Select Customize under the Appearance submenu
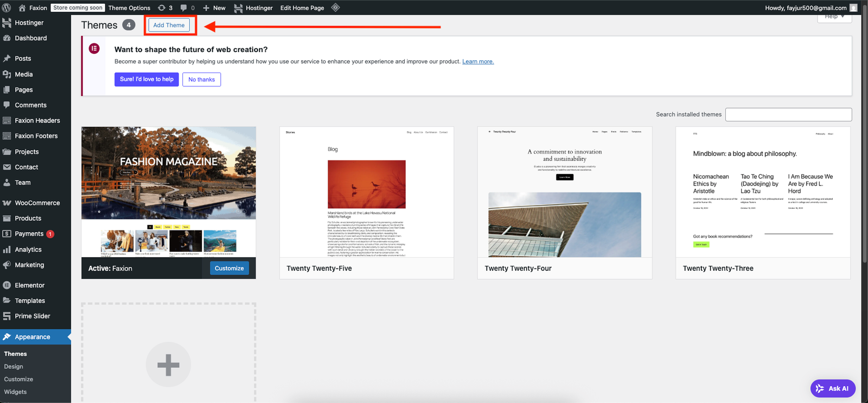This screenshot has height=403, width=868. click(18, 379)
